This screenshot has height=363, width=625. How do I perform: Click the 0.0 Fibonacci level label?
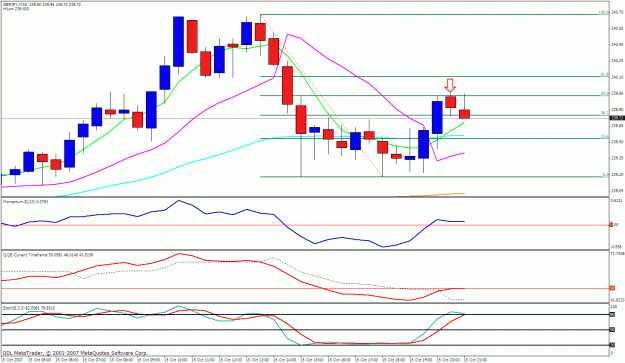click(606, 175)
